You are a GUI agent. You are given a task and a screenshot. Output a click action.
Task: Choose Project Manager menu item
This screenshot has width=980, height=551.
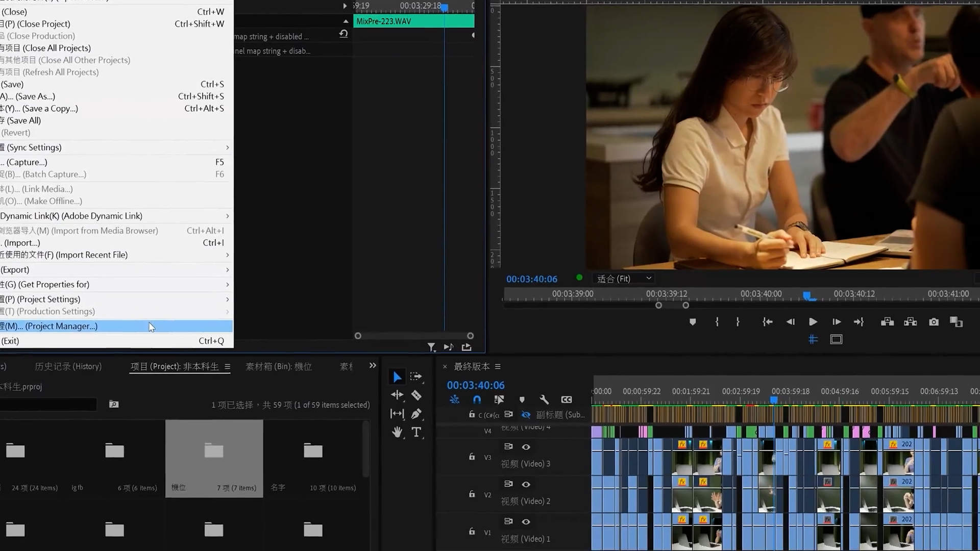[61, 326]
